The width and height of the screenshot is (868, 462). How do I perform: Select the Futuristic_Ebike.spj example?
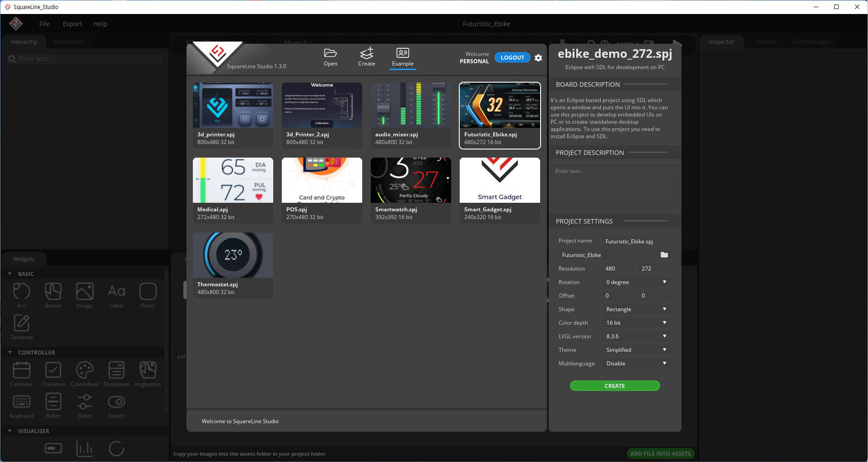(500, 115)
